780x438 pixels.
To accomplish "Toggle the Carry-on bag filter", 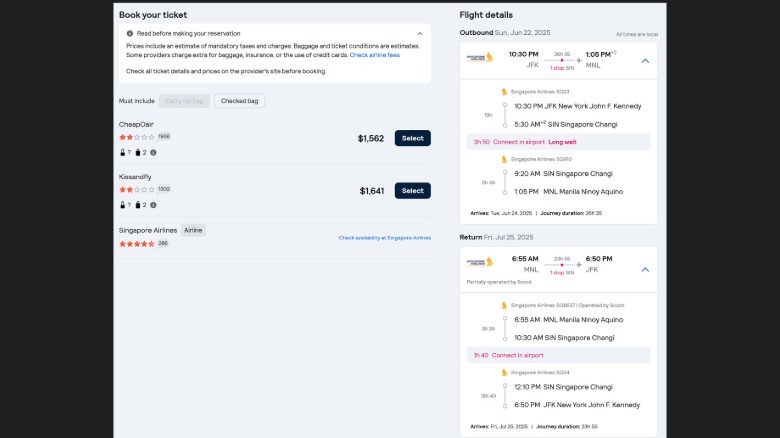I will 184,101.
